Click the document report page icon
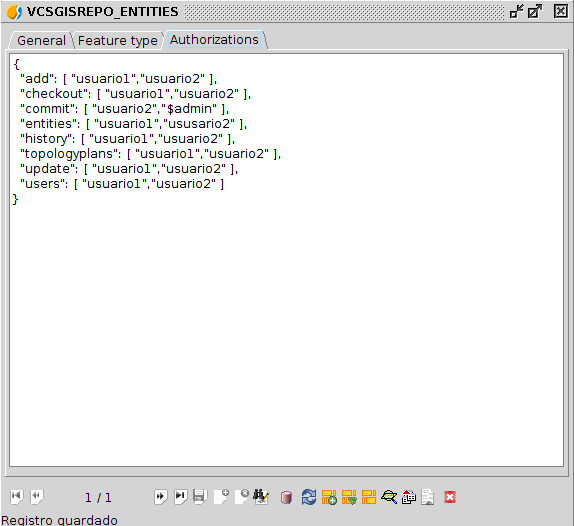Image resolution: width=574 pixels, height=526 pixels. [x=428, y=497]
